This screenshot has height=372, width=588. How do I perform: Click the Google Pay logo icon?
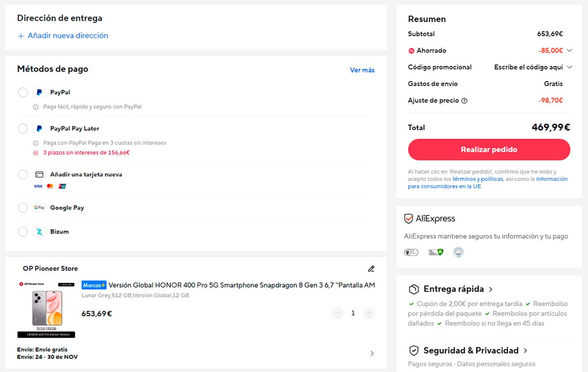click(x=39, y=208)
